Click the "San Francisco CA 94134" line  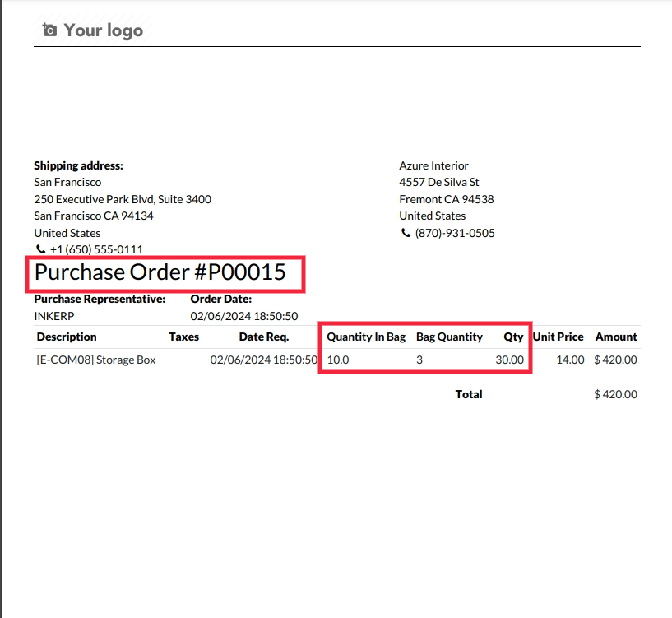click(x=94, y=216)
